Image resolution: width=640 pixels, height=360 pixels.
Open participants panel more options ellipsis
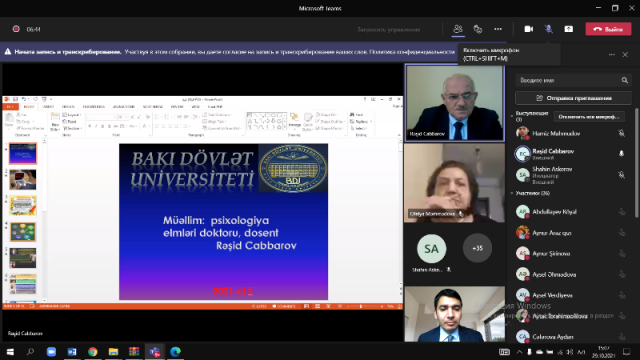coord(611,54)
